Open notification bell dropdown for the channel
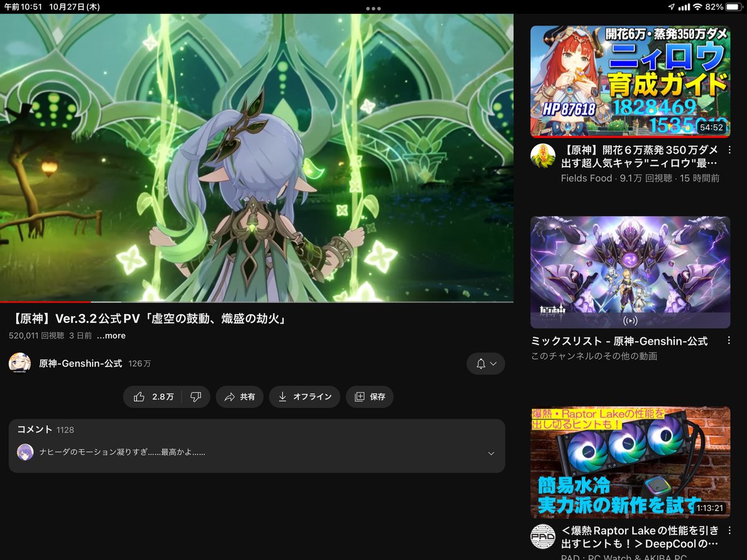This screenshot has width=747, height=560. coord(486,364)
